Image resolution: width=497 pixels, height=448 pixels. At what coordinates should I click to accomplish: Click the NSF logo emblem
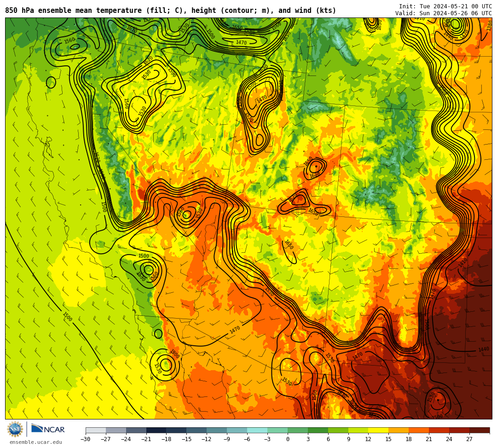(x=15, y=430)
